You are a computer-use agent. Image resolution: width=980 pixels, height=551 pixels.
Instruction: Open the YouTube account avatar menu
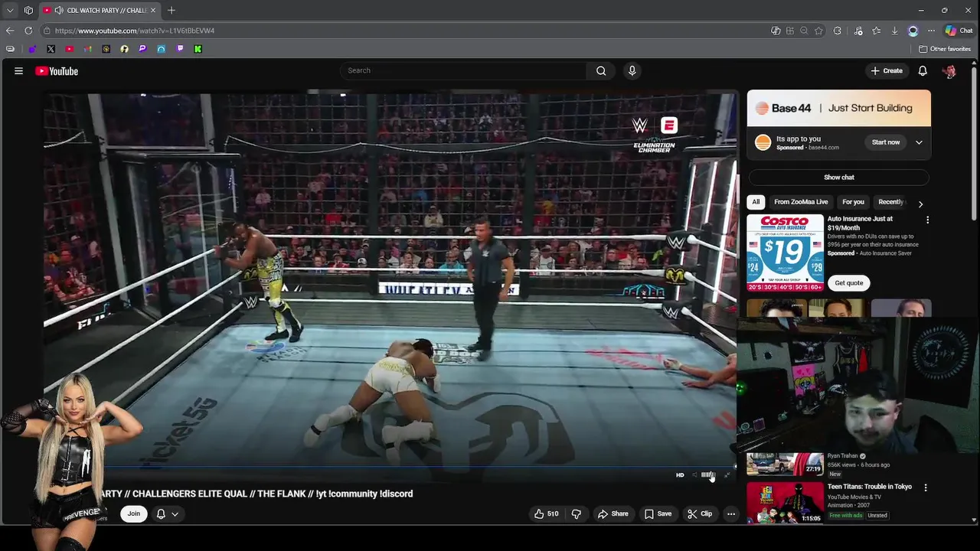click(949, 70)
